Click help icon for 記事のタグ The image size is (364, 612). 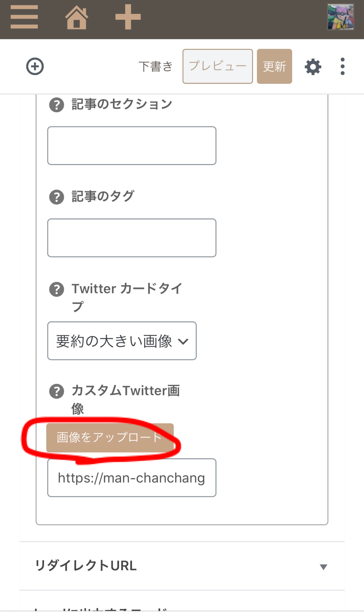57,197
